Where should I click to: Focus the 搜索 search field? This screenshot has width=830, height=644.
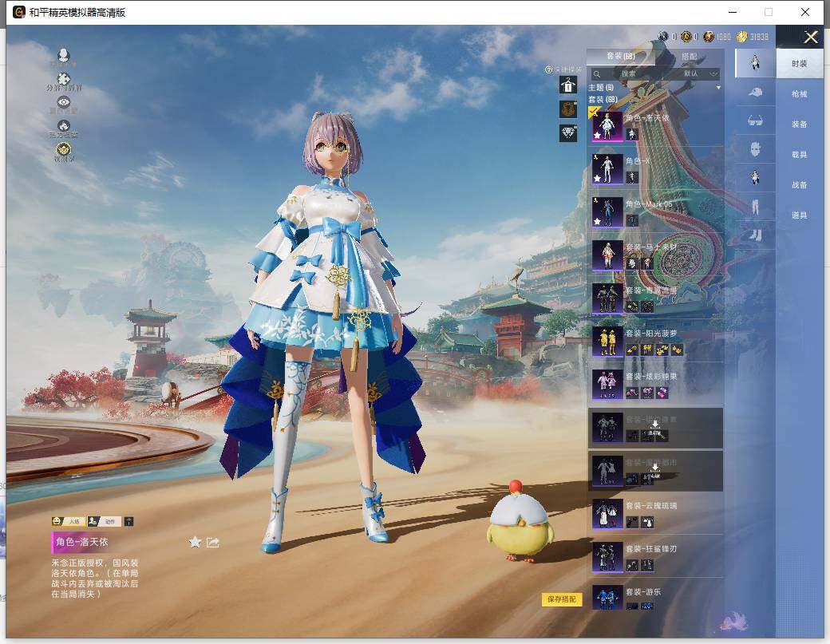(x=629, y=73)
